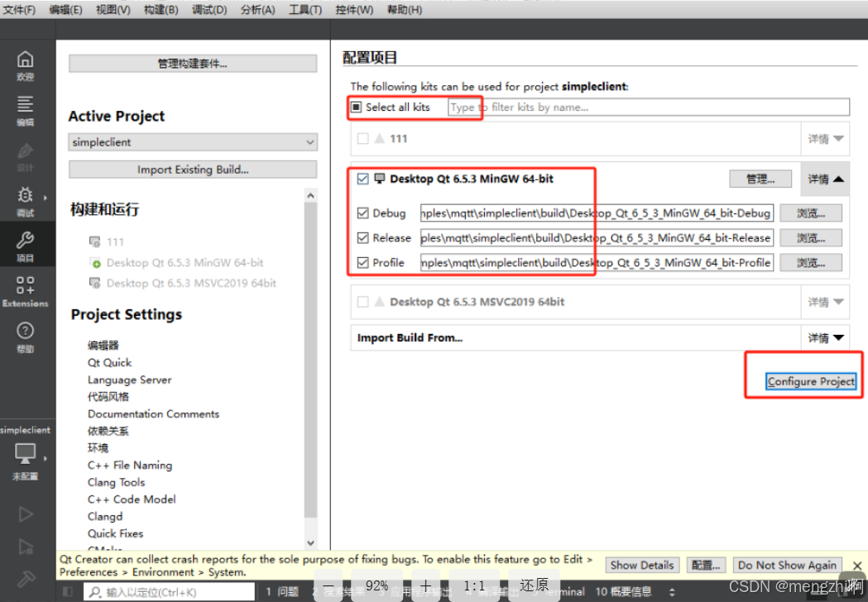This screenshot has width=868, height=602.
Task: Toggle the Release build checkbox
Action: (x=362, y=238)
